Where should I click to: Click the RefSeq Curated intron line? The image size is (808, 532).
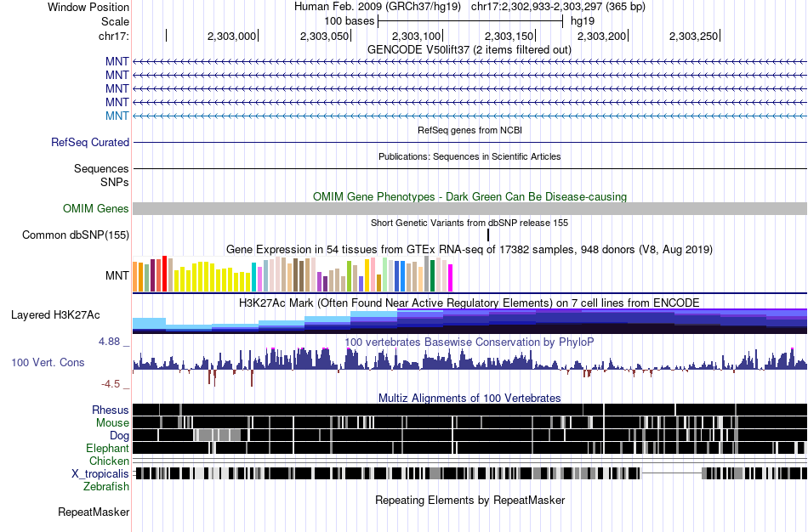[x=469, y=142]
